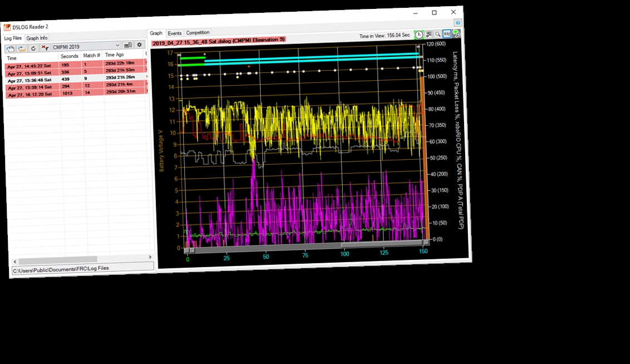This screenshot has width=630, height=364.
Task: Click the series display options icon
Action: [x=429, y=35]
